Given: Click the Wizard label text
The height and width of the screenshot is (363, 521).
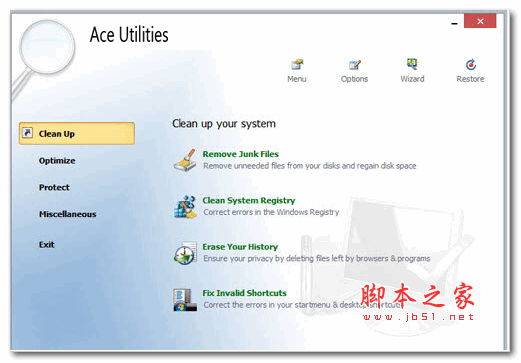Looking at the screenshot, I should click(412, 79).
